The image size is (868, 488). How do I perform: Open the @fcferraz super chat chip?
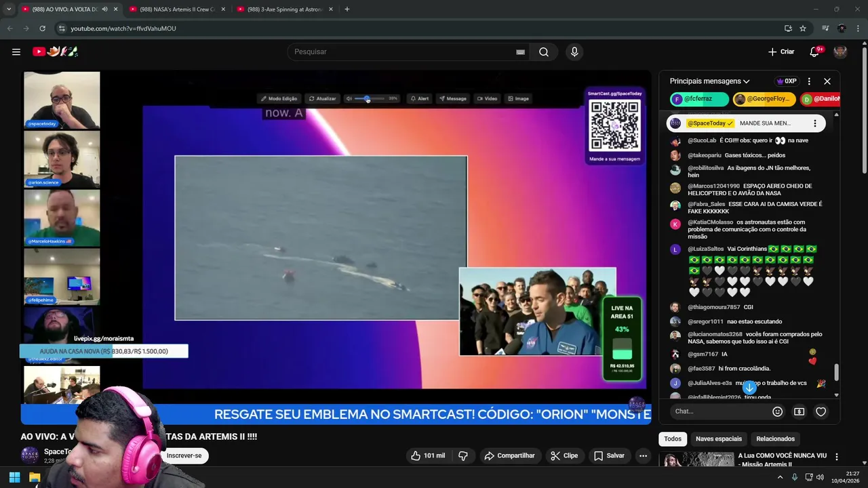tap(699, 99)
